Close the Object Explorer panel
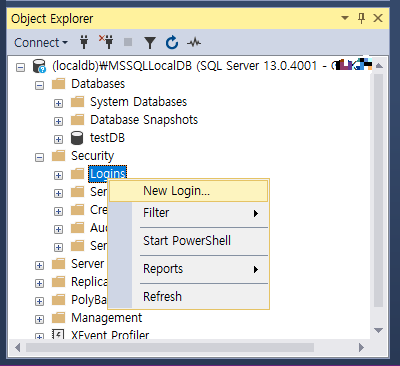 click(x=378, y=18)
